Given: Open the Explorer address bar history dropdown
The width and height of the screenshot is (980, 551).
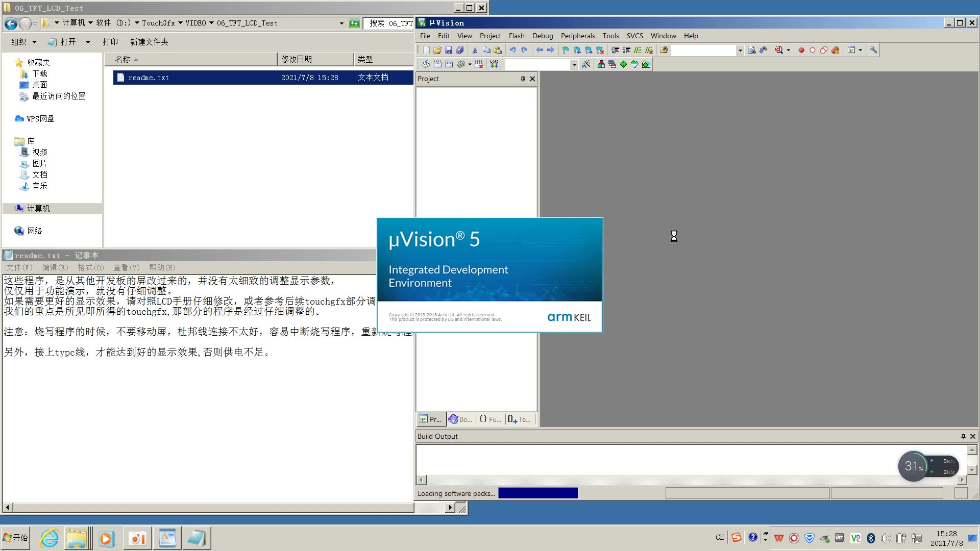Looking at the screenshot, I should pyautogui.click(x=341, y=23).
